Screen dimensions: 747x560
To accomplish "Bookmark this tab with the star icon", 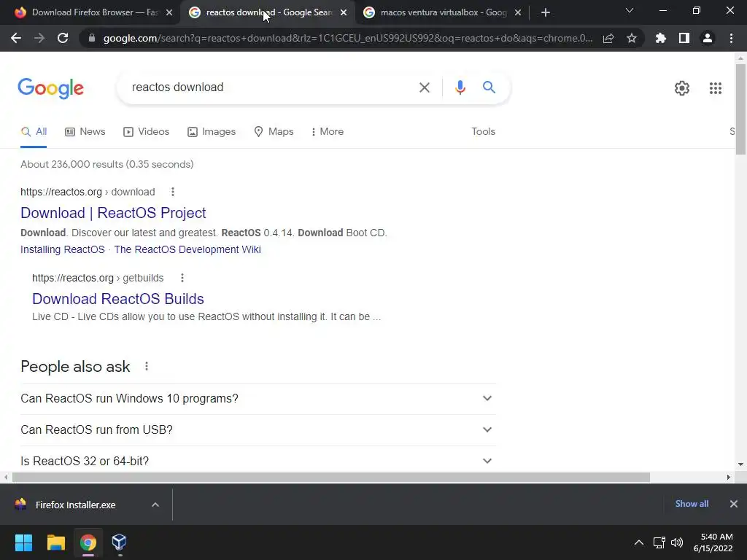I will point(631,38).
